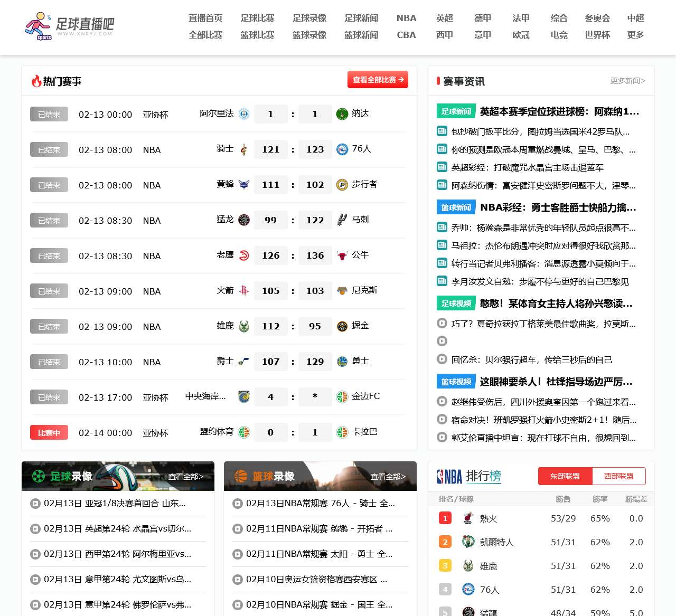Screen dimensions: 676x616
Task: Click the 勇士 Warriors team logo
Action: (x=342, y=362)
